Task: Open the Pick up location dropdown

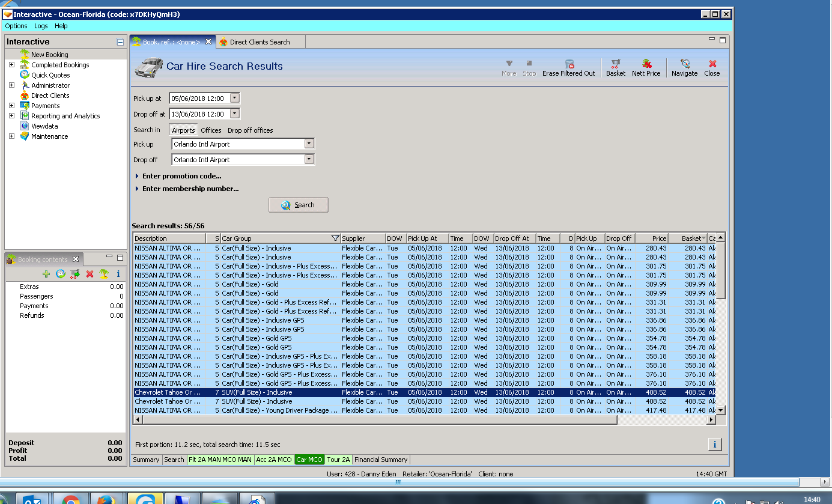Action: (x=309, y=144)
